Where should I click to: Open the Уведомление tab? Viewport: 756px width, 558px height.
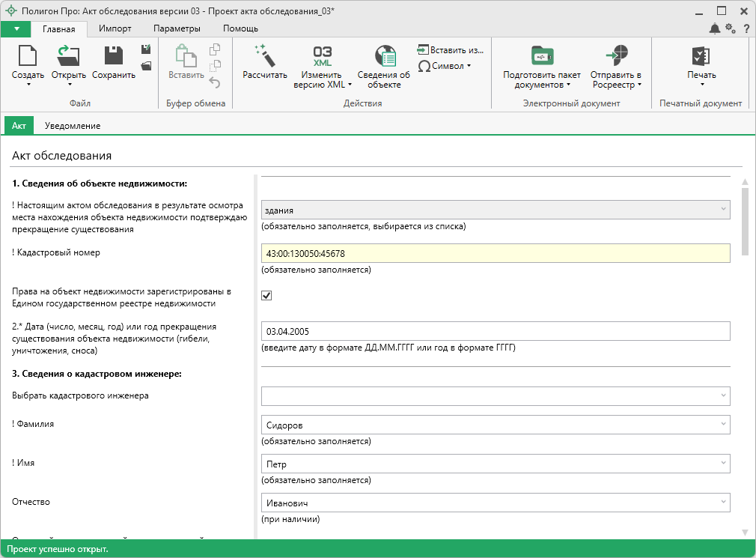(73, 126)
